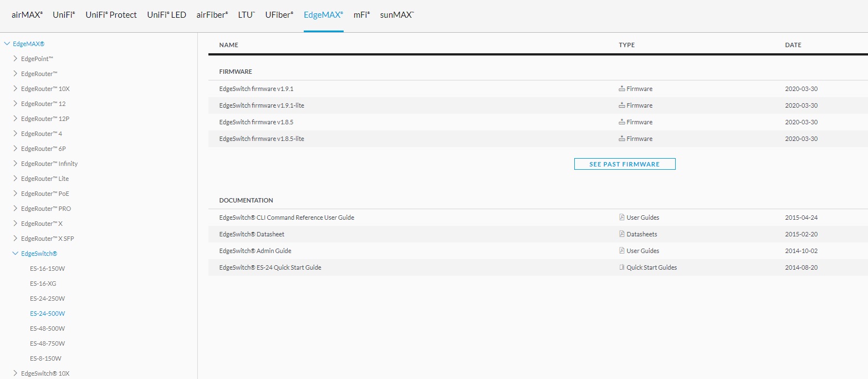Click firmware icon in v1.9.1-lite row
Screen dimensions: 868x379
pyautogui.click(x=622, y=105)
